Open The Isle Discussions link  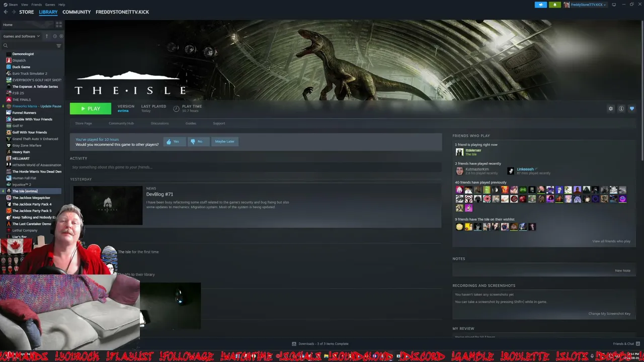coord(159,123)
